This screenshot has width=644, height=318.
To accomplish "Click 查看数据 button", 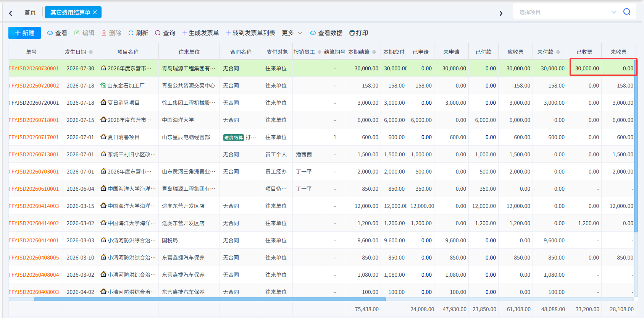I will [x=326, y=33].
